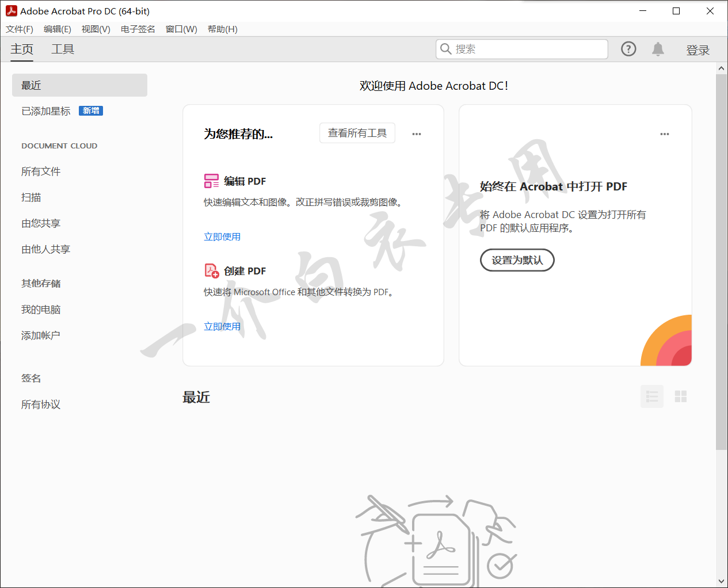Open the 帮助(H) menu
The width and height of the screenshot is (728, 588).
223,29
